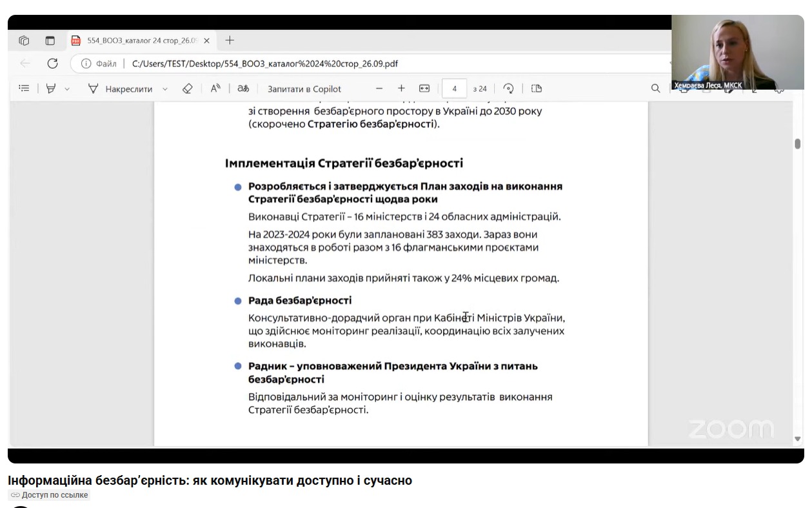Click the page number field showing 4

(455, 88)
